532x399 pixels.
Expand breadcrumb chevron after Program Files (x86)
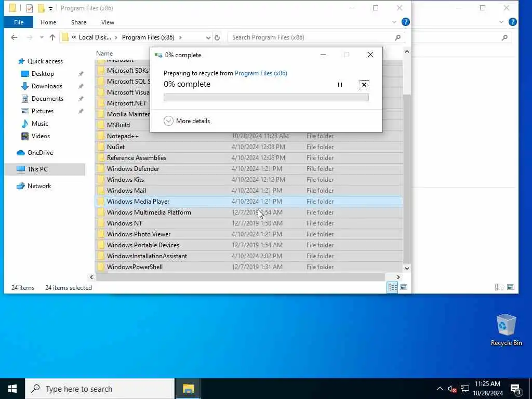(x=180, y=37)
